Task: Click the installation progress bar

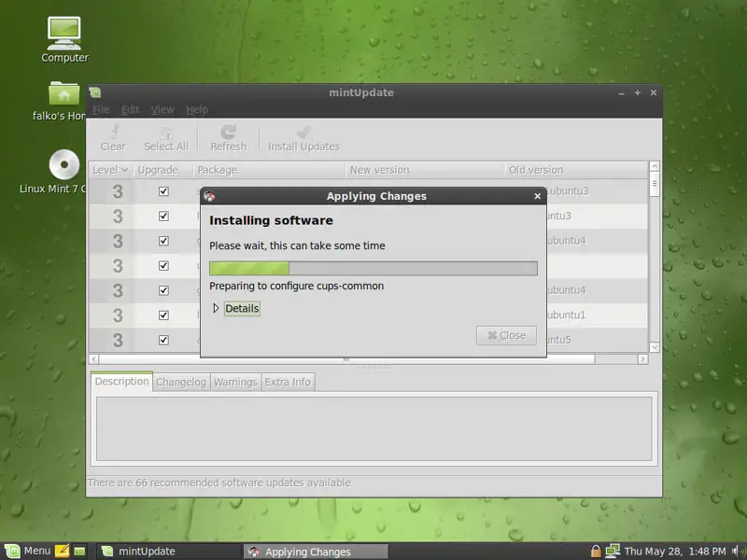Action: 373,268
